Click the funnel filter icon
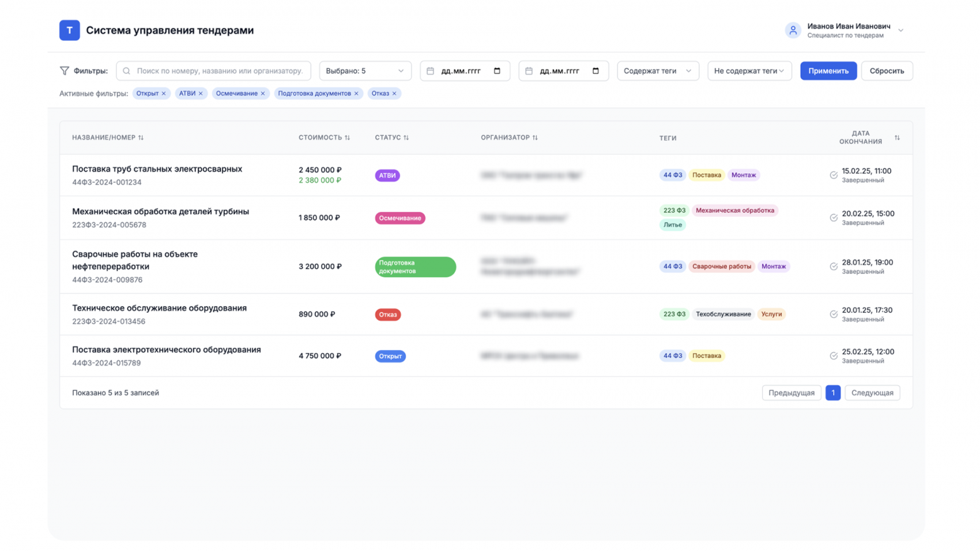This screenshot has height=551, width=980. [x=64, y=71]
